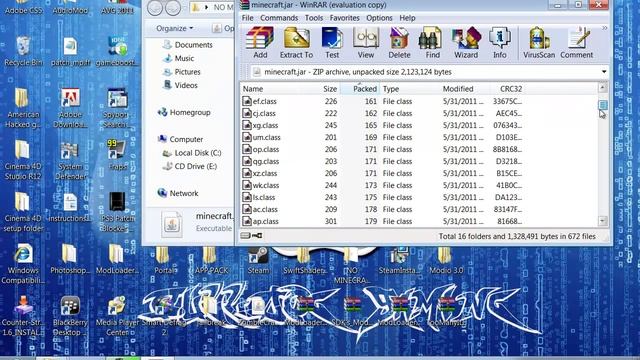Open the Help menu

(407, 18)
